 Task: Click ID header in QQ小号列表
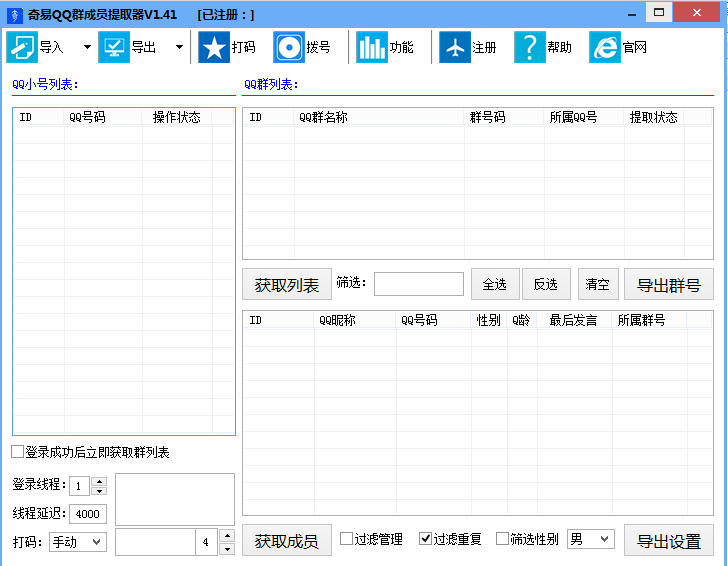pos(39,117)
